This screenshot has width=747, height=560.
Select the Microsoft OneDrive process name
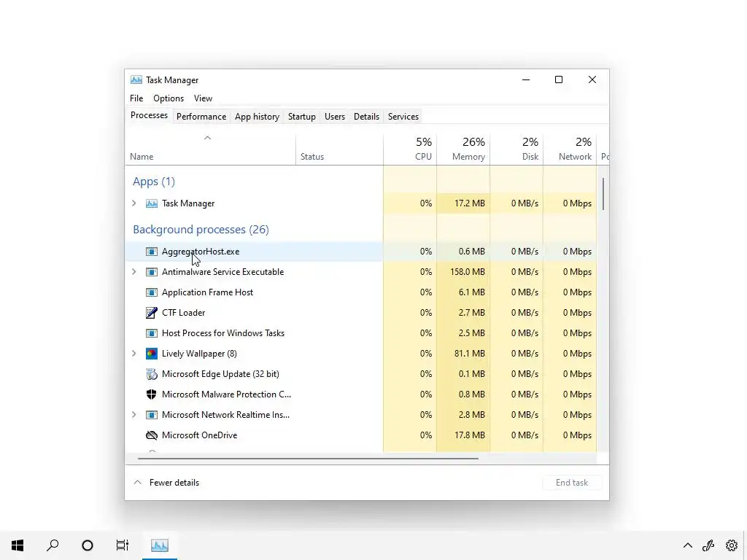click(200, 435)
